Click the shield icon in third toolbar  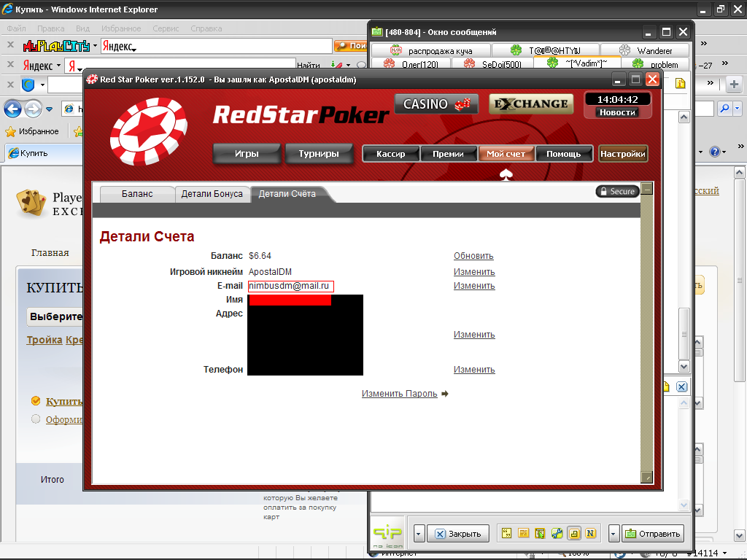pos(28,85)
